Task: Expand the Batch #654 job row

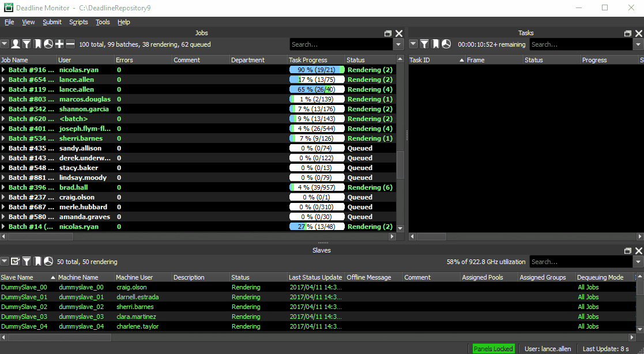Action: point(3,80)
